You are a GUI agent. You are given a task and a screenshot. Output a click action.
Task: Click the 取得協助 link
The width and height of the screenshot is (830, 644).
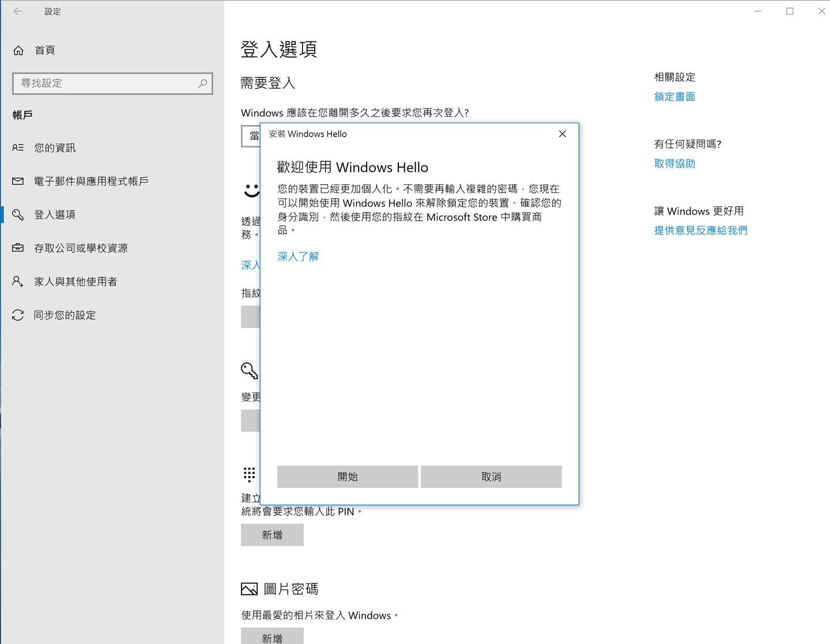[675, 164]
